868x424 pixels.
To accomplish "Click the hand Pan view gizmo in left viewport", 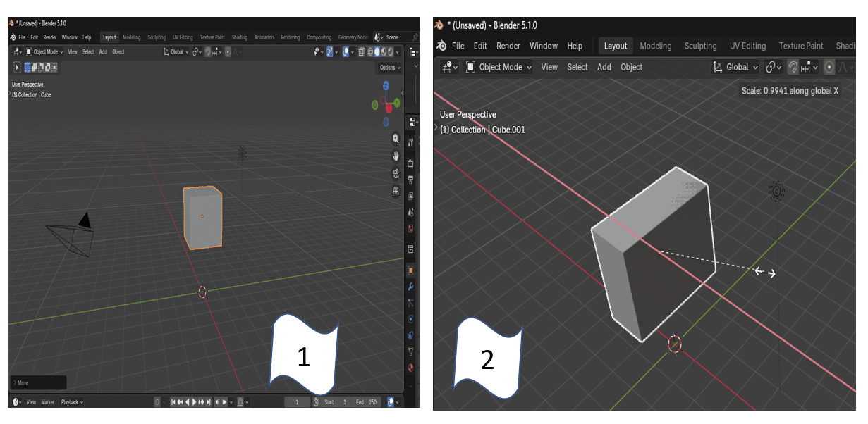I will pyautogui.click(x=396, y=156).
